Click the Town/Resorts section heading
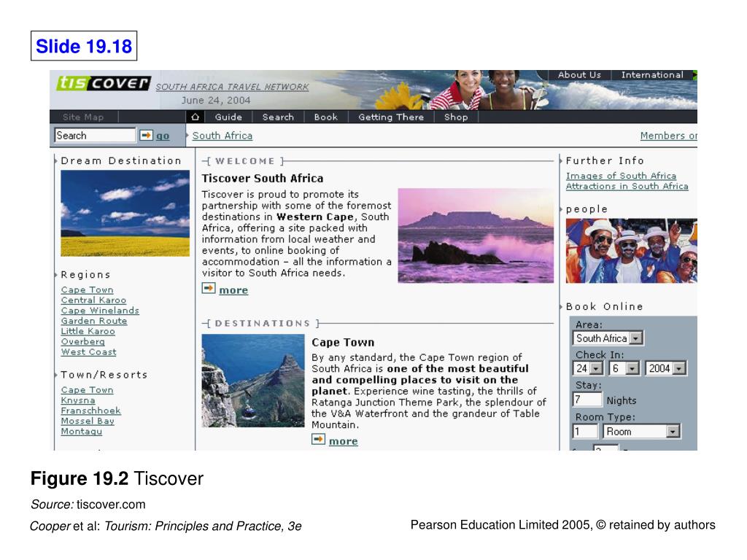This screenshot has width=747, height=560. 104,375
